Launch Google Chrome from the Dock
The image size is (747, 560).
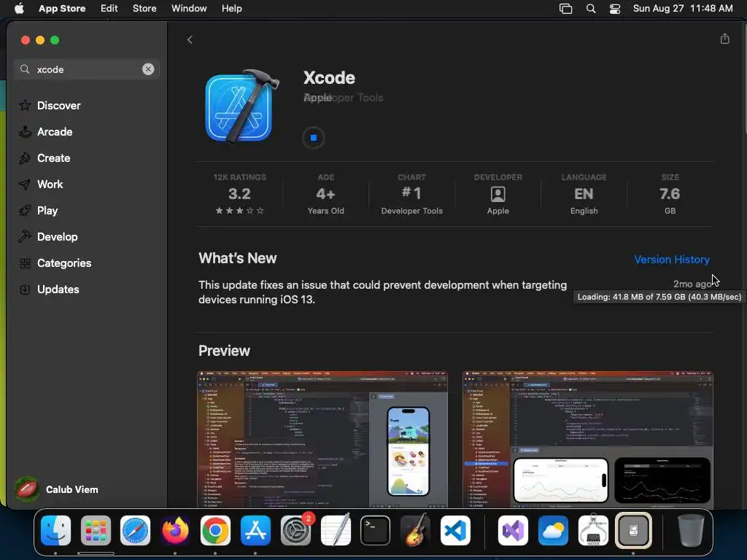point(215,530)
